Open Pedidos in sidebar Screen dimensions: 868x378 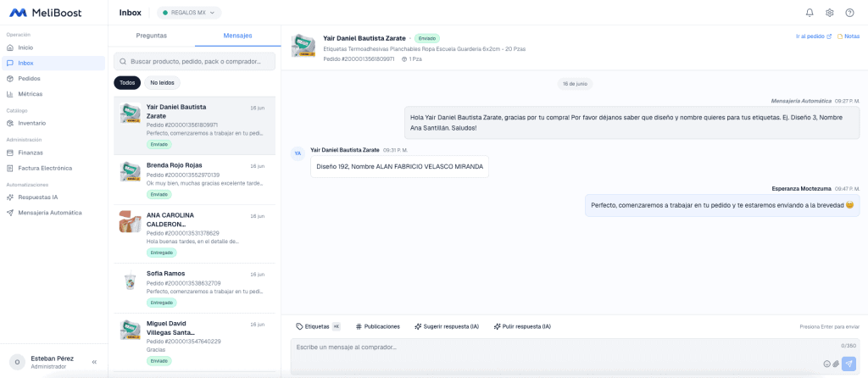[53, 79]
